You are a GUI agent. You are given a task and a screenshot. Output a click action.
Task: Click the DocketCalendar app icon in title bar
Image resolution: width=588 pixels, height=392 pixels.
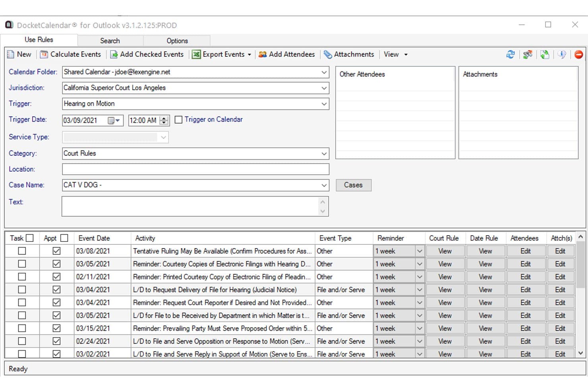click(x=9, y=25)
